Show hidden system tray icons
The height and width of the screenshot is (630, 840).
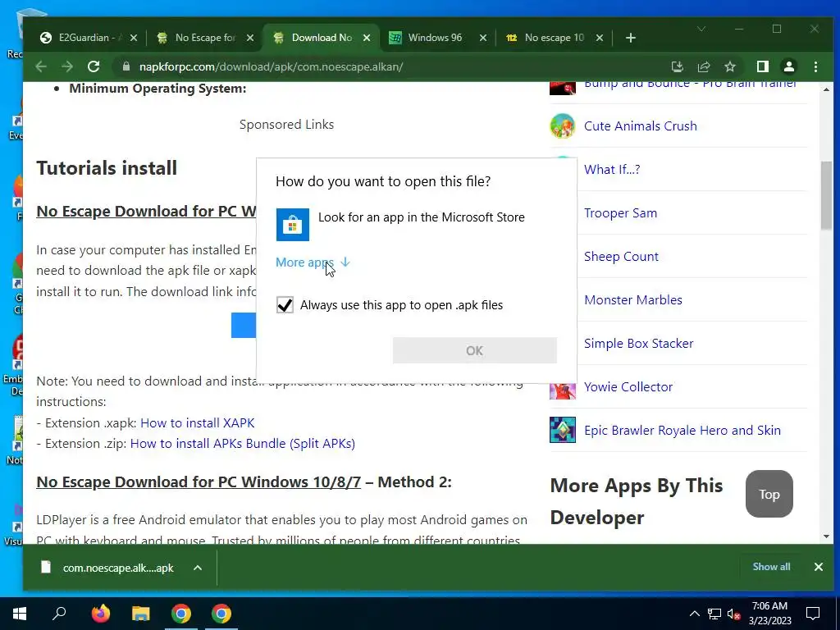(x=694, y=614)
